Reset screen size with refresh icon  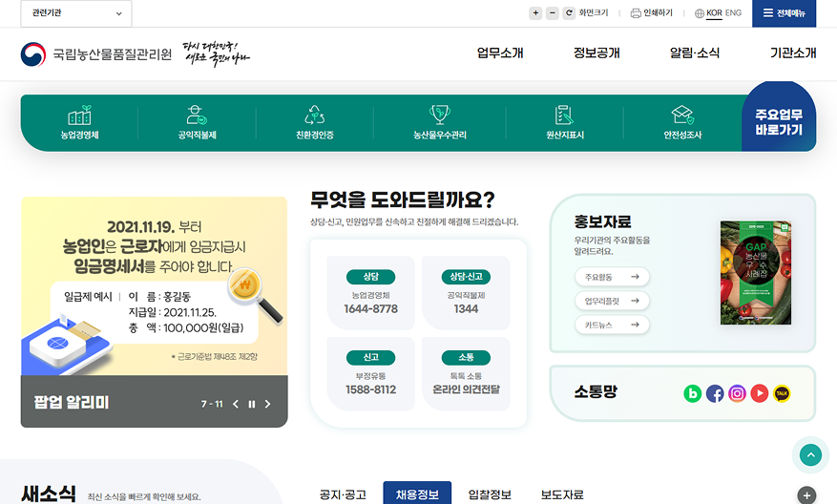570,13
